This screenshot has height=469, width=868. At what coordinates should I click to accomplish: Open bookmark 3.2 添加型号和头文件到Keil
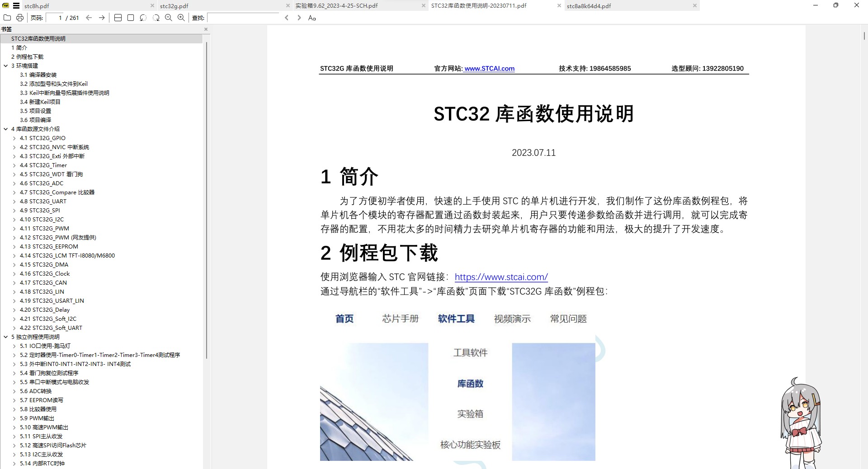click(x=53, y=84)
